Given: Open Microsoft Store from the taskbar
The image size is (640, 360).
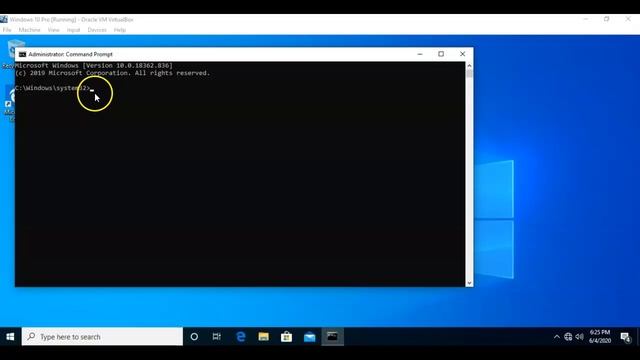Looking at the screenshot, I should (x=287, y=337).
